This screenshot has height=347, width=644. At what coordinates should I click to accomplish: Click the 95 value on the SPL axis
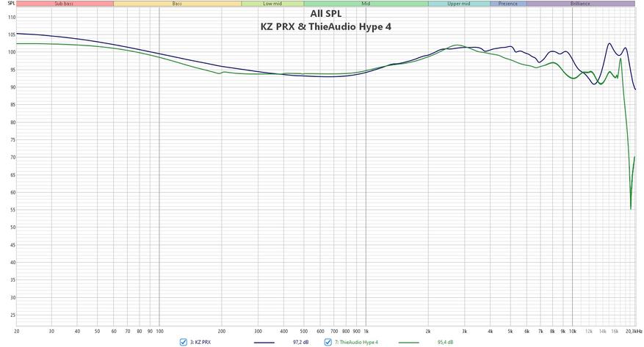tap(12, 70)
